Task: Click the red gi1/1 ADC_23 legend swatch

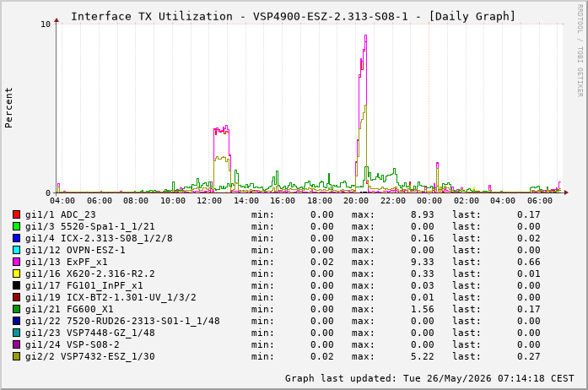Action: pos(16,214)
